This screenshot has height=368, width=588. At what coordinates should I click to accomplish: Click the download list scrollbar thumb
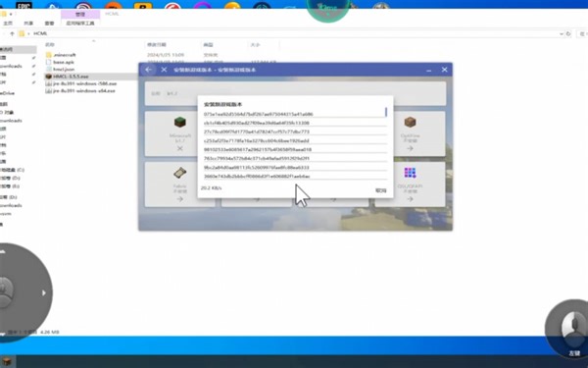[386, 112]
